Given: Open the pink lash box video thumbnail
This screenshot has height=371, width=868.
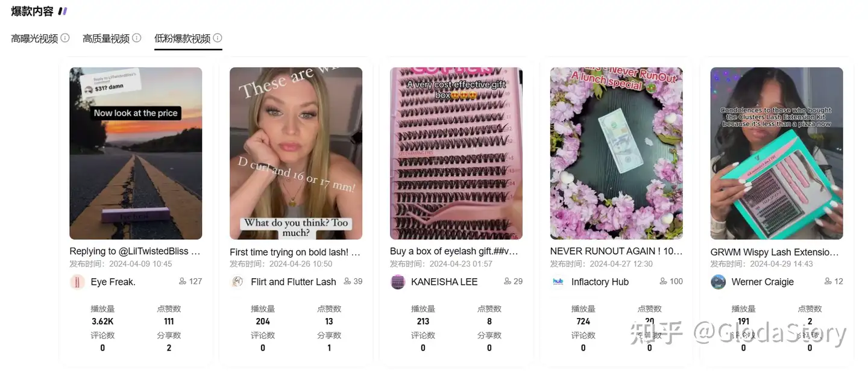Looking at the screenshot, I should pyautogui.click(x=456, y=154).
